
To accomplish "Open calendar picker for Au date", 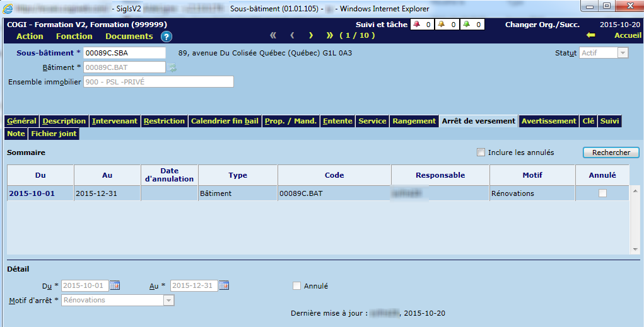I will [x=223, y=285].
